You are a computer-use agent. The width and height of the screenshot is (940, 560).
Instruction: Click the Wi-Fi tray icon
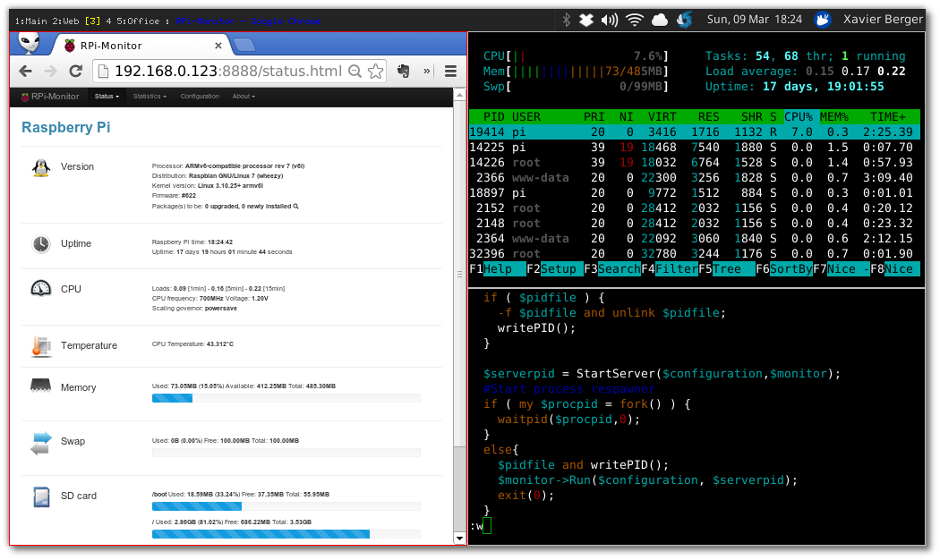[x=634, y=21]
